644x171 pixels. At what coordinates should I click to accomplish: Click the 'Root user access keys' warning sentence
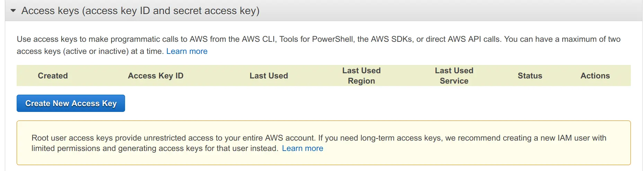pos(173,138)
